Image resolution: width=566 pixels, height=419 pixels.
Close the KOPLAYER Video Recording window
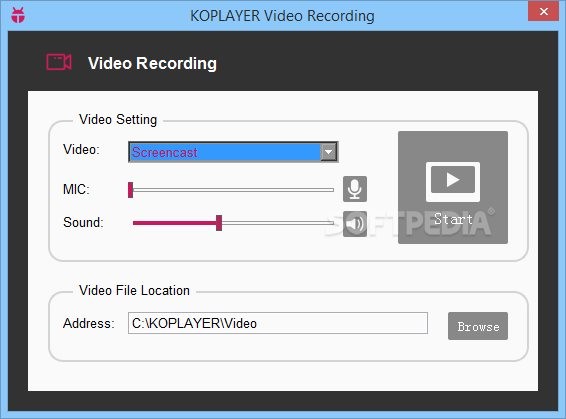[x=543, y=11]
